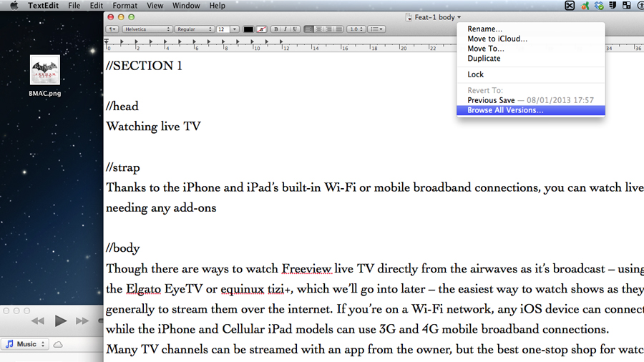Screen dimensions: 644x362
Task: Click the underlined word equinux
Action: click(x=243, y=289)
